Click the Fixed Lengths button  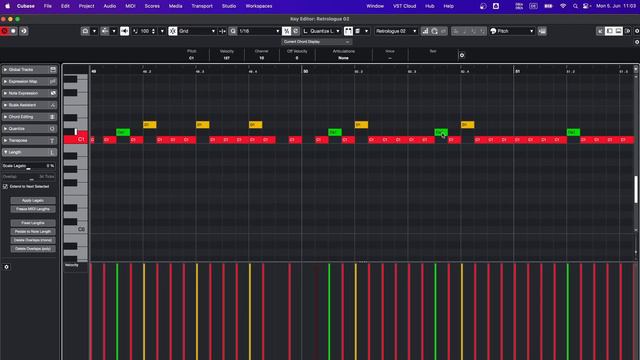pyautogui.click(x=33, y=223)
